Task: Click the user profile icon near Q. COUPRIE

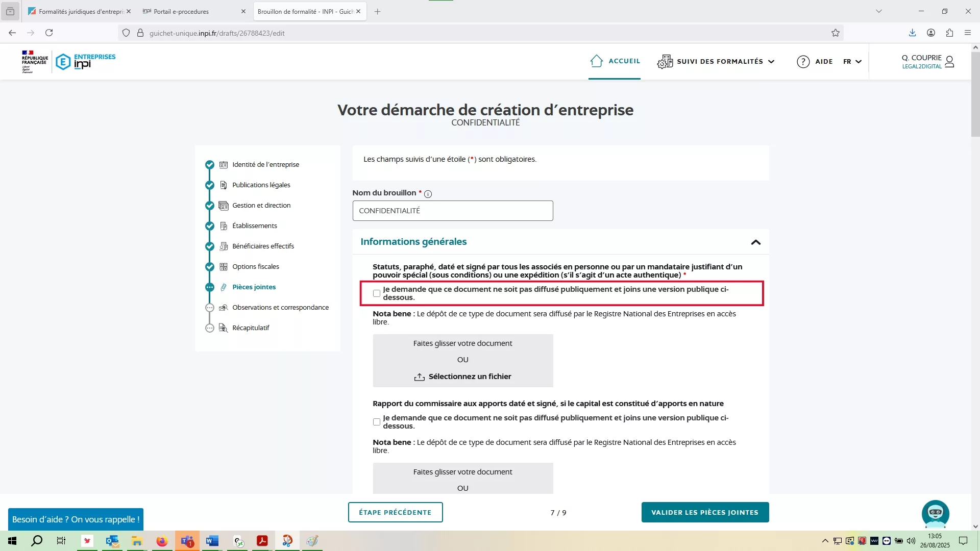Action: click(949, 62)
